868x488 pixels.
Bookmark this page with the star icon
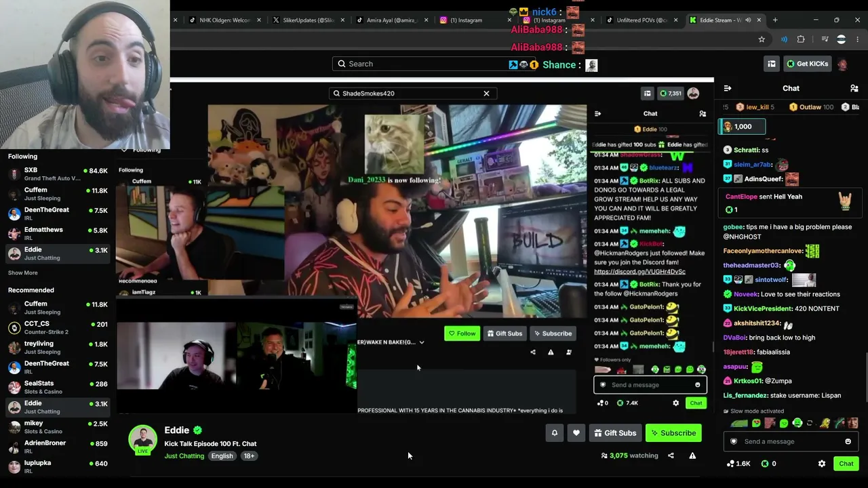pyautogui.click(x=762, y=39)
